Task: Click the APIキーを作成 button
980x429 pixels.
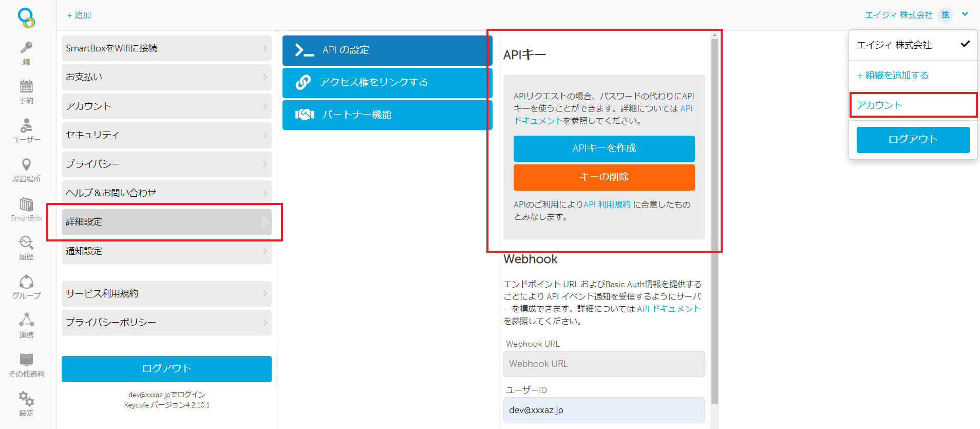Action: pos(604,148)
